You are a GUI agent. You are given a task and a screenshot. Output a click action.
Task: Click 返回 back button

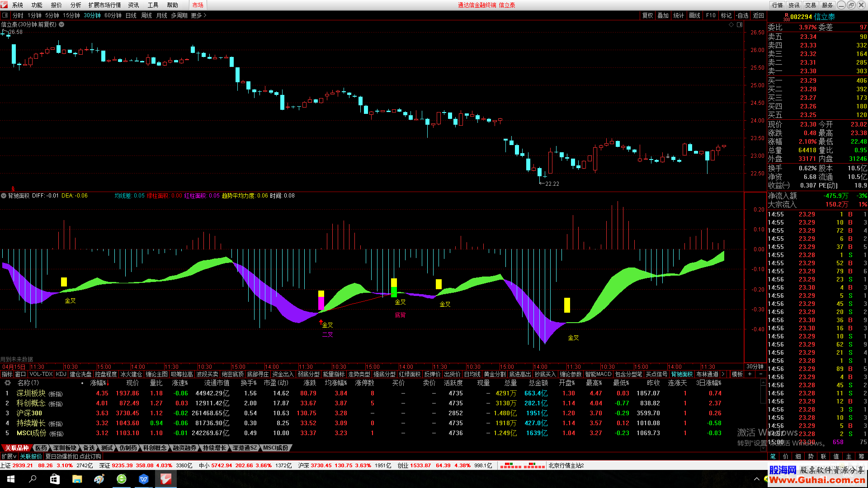coord(758,15)
